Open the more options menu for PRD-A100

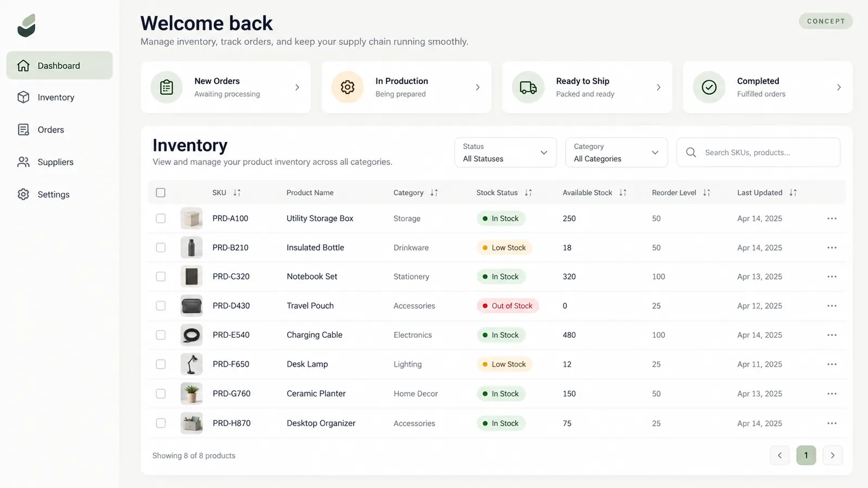coord(832,219)
